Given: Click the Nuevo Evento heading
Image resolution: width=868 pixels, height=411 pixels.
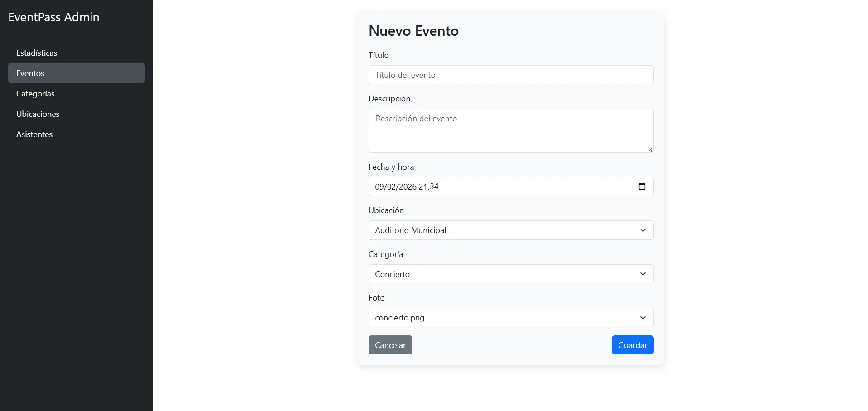Looking at the screenshot, I should pos(413,31).
